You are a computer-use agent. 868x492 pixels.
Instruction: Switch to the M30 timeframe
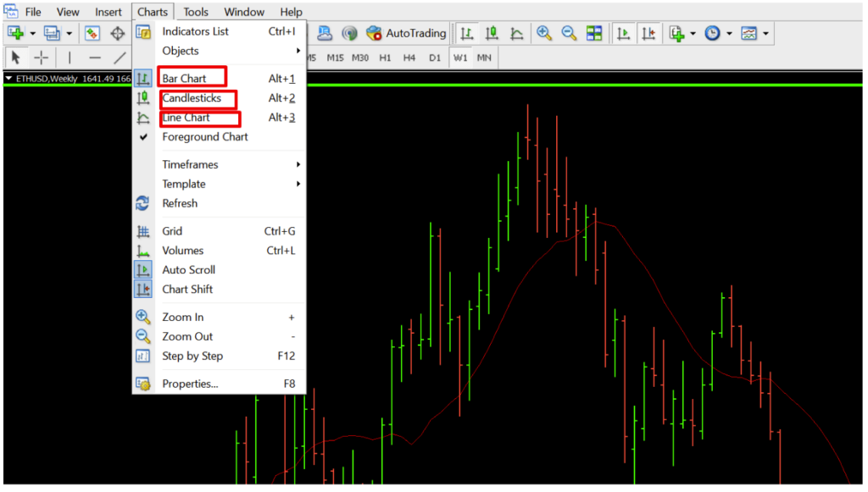359,58
